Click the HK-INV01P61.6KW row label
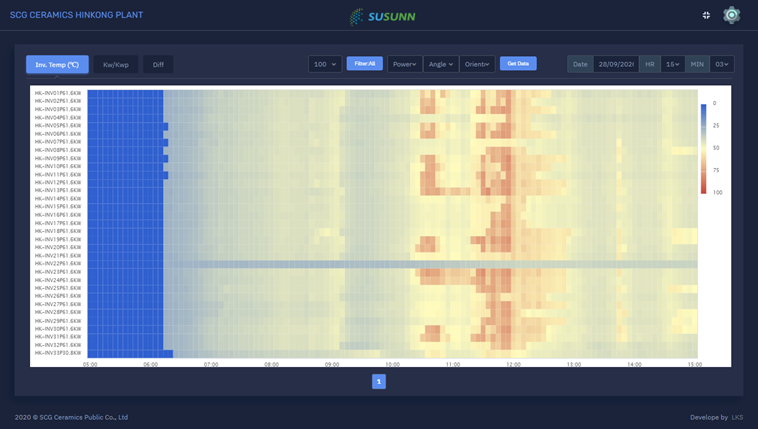 (x=58, y=94)
